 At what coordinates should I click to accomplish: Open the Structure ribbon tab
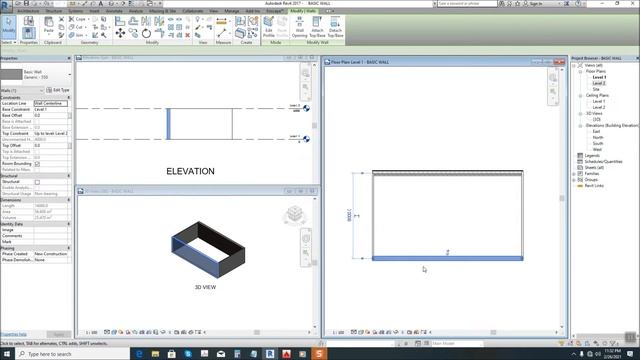click(x=54, y=11)
